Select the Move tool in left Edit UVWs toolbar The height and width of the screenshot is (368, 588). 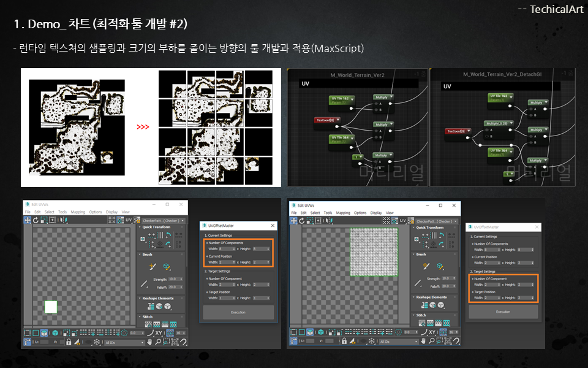(28, 220)
